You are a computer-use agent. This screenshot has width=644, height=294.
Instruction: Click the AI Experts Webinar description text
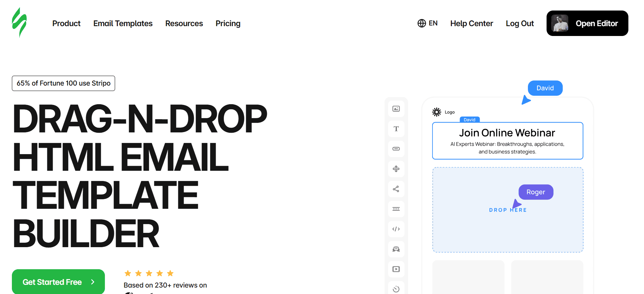pyautogui.click(x=507, y=148)
